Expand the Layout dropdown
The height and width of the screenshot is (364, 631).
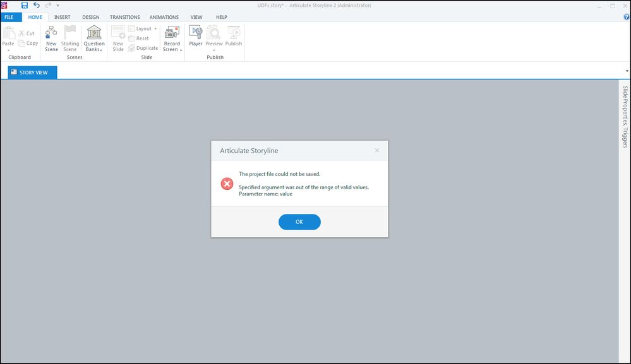[155, 29]
